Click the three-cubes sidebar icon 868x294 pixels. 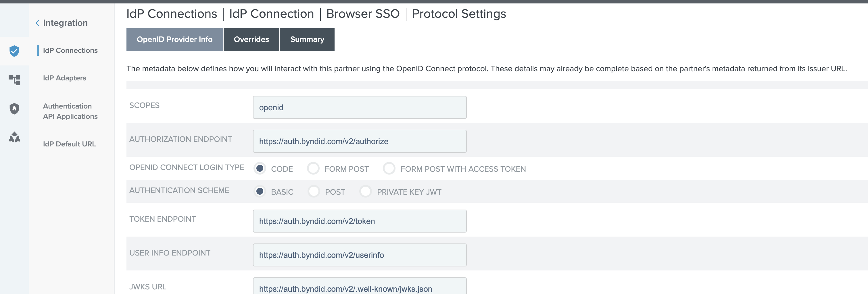[x=14, y=137]
